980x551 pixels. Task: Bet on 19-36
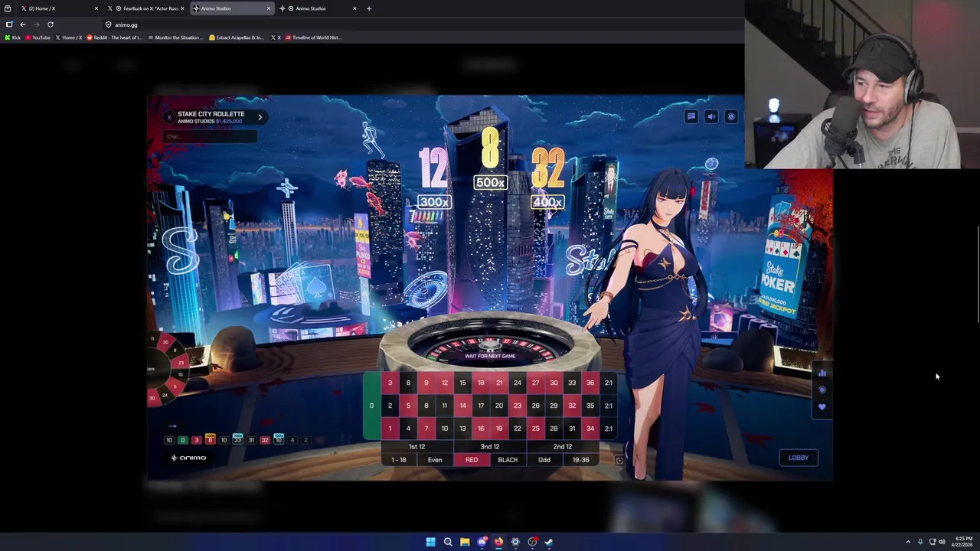tap(580, 460)
